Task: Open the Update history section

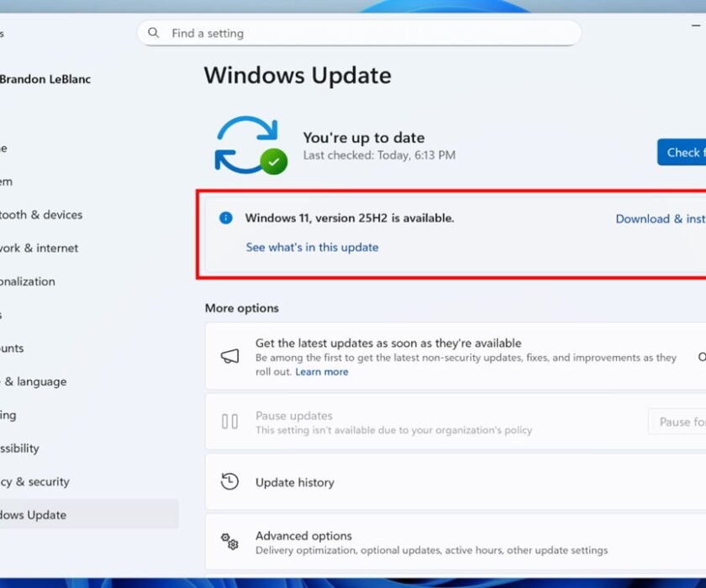Action: (x=295, y=482)
